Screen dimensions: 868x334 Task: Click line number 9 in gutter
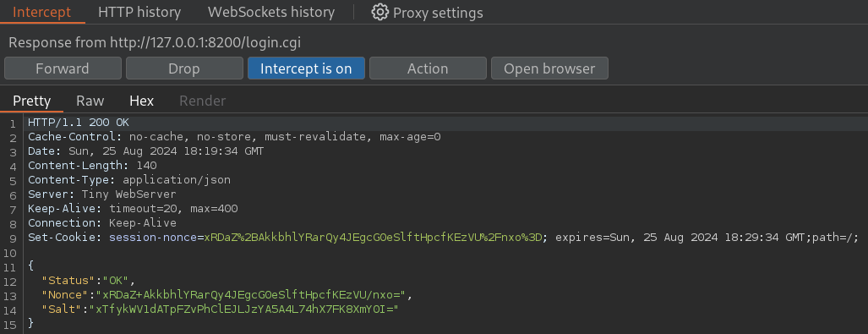[14, 238]
